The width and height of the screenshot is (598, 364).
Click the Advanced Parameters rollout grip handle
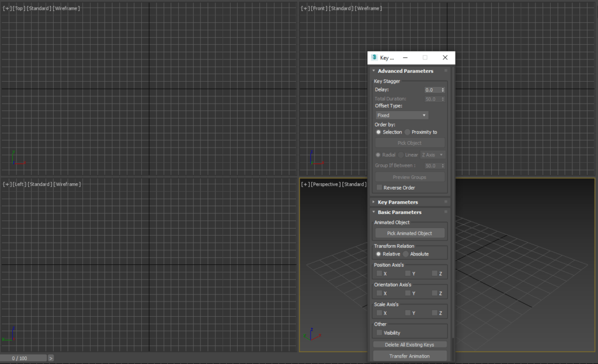446,71
